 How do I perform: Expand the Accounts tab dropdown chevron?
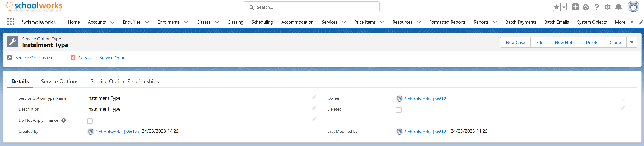click(x=113, y=22)
